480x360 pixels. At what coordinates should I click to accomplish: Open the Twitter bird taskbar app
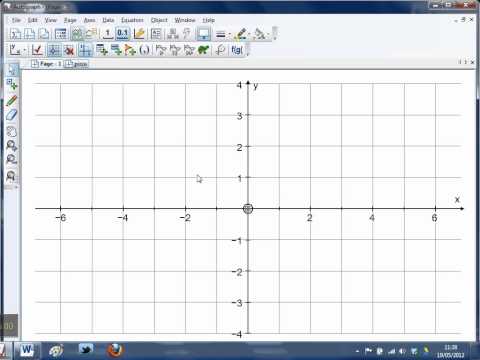(x=86, y=350)
